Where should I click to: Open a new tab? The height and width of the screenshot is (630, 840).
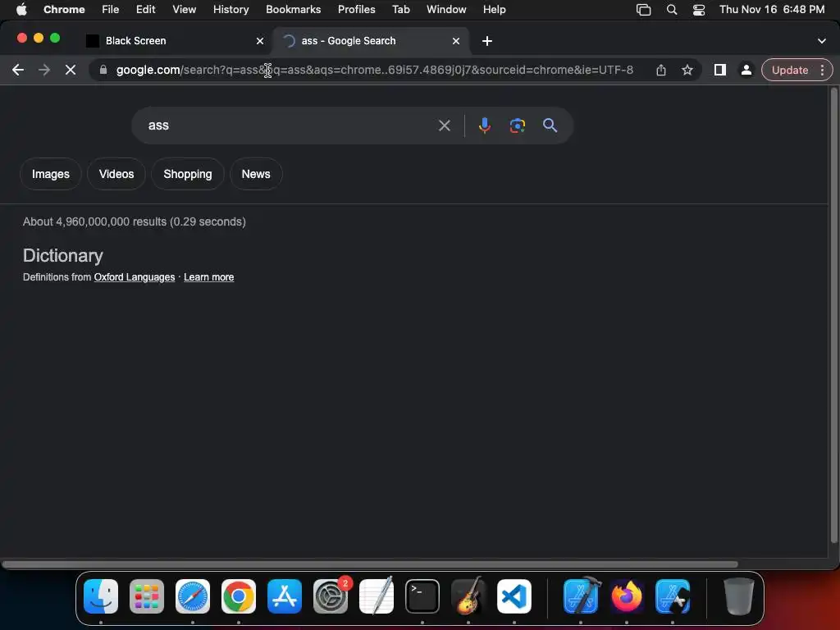coord(487,41)
